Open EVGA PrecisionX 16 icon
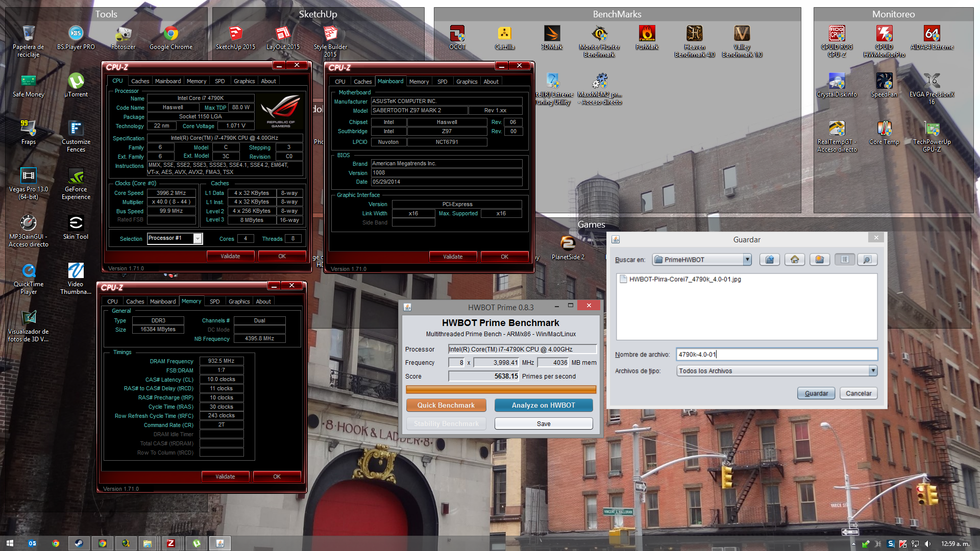This screenshot has height=551, width=980. pos(932,89)
